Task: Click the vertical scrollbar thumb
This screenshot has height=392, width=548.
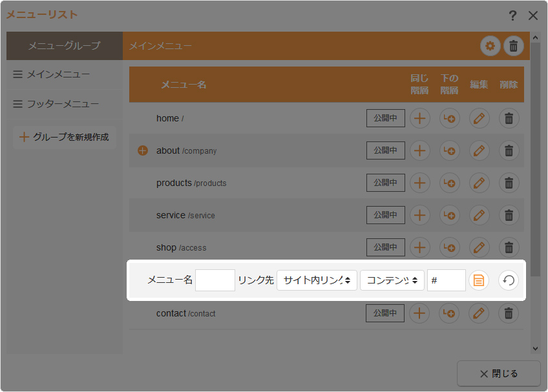Action: (535, 159)
